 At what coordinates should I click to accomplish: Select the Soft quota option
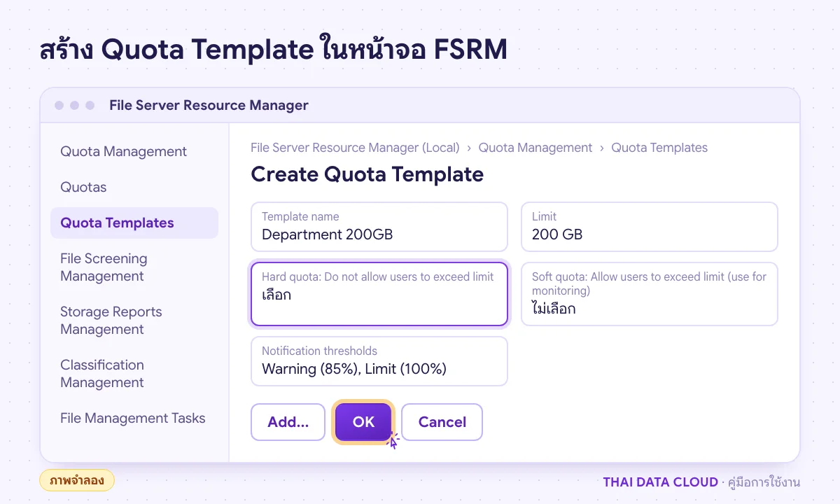pyautogui.click(x=650, y=294)
